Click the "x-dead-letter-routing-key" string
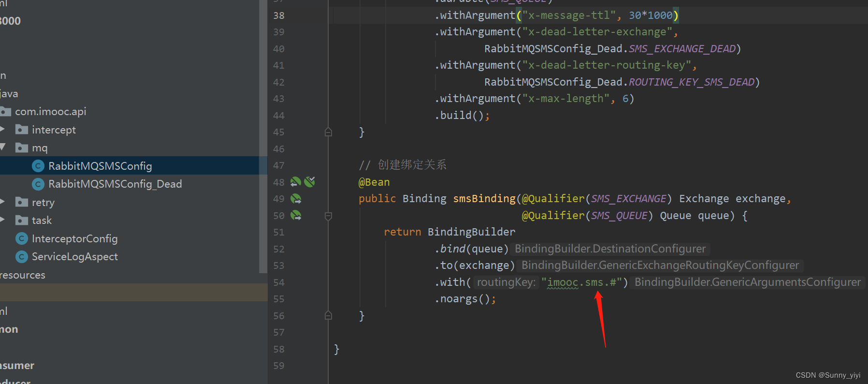 point(607,65)
